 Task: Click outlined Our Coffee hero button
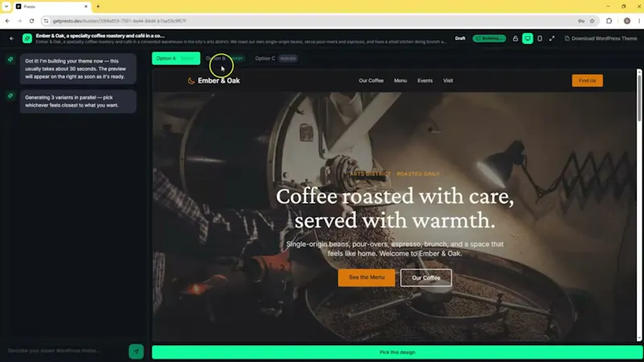click(426, 278)
